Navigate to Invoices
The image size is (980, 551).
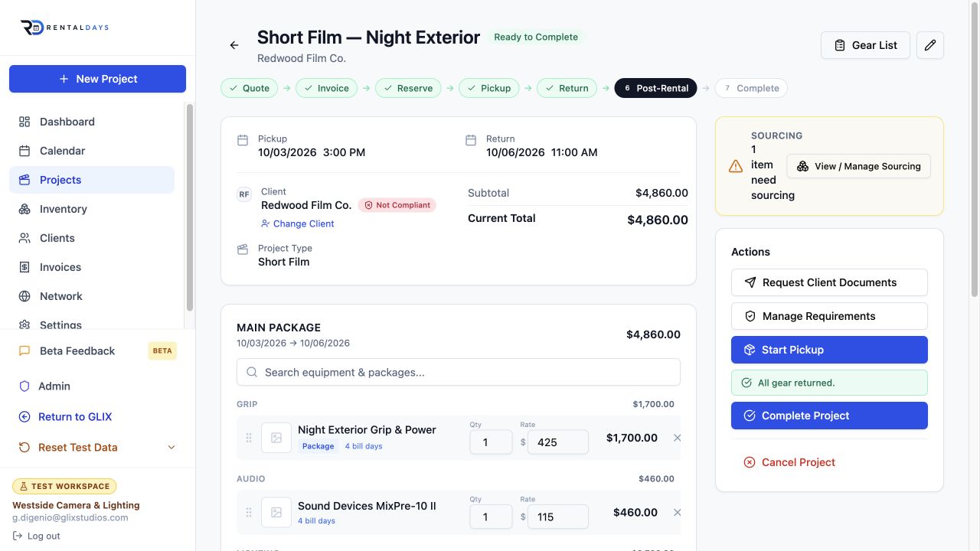[92, 267]
